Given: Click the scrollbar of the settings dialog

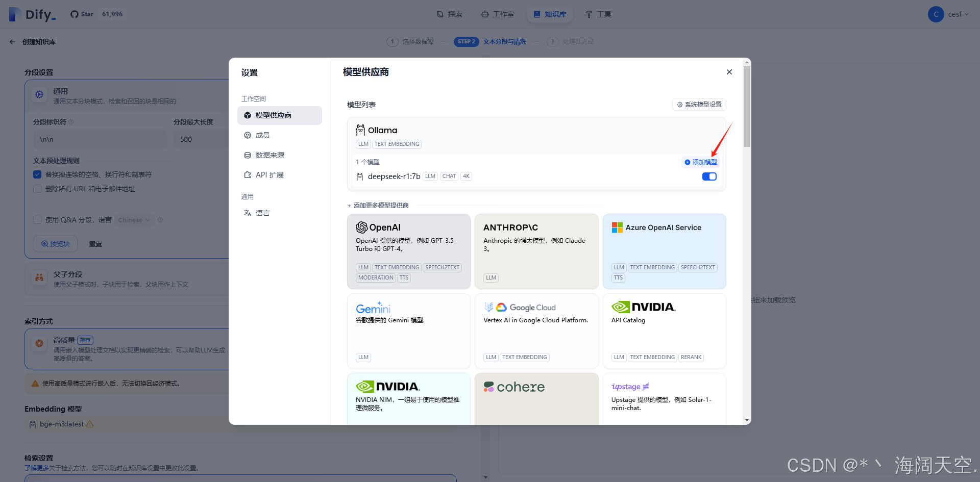Looking at the screenshot, I should pos(747,107).
